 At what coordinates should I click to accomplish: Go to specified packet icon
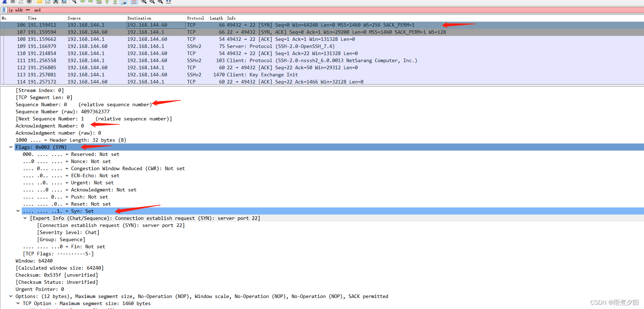pos(99,1)
